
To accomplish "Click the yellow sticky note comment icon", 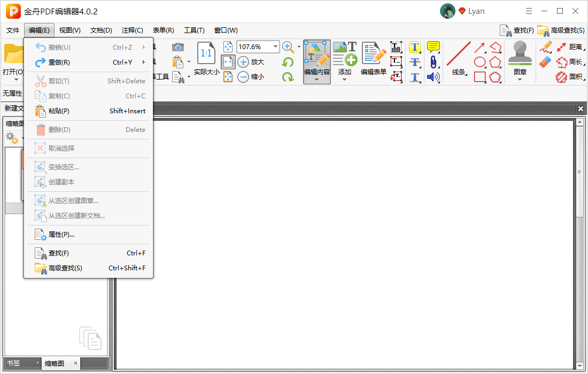I will point(434,47).
